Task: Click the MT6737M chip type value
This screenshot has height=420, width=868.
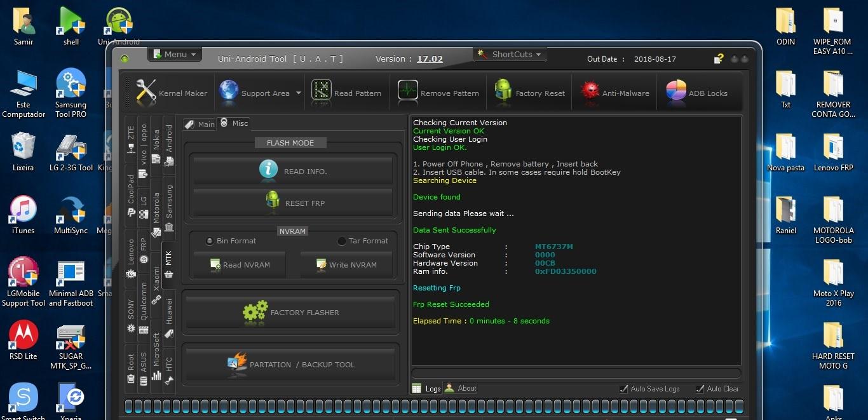Action: [553, 247]
